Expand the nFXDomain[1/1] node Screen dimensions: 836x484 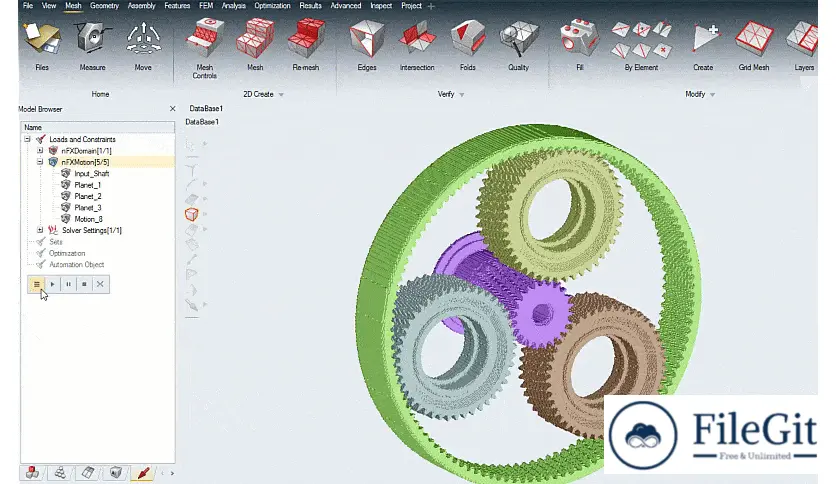coord(40,150)
